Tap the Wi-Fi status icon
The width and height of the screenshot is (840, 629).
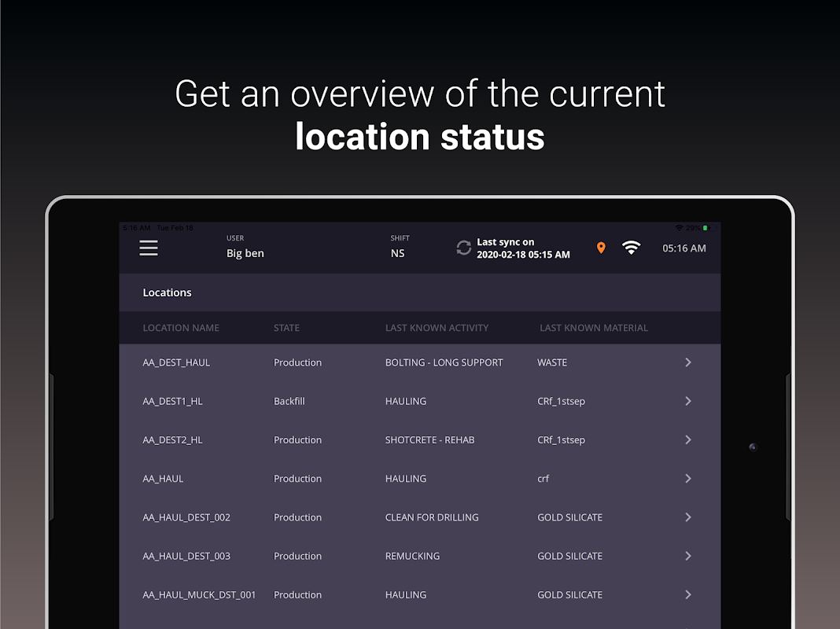[631, 248]
